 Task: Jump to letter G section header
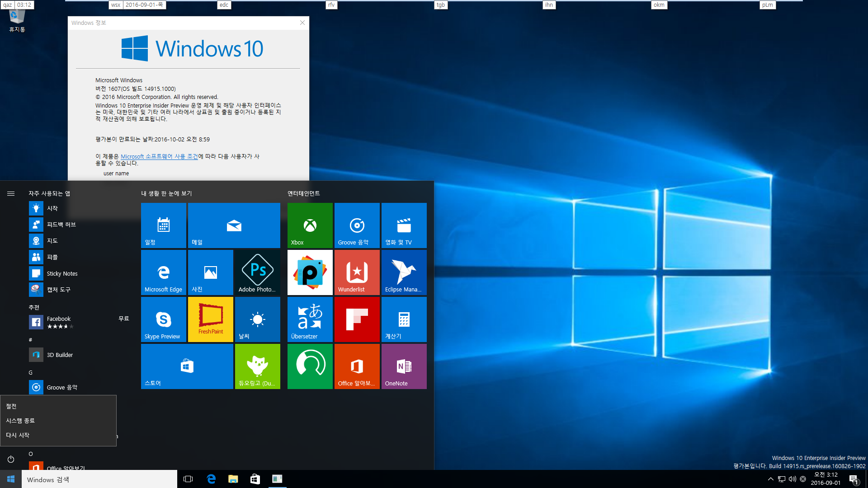pyautogui.click(x=31, y=373)
